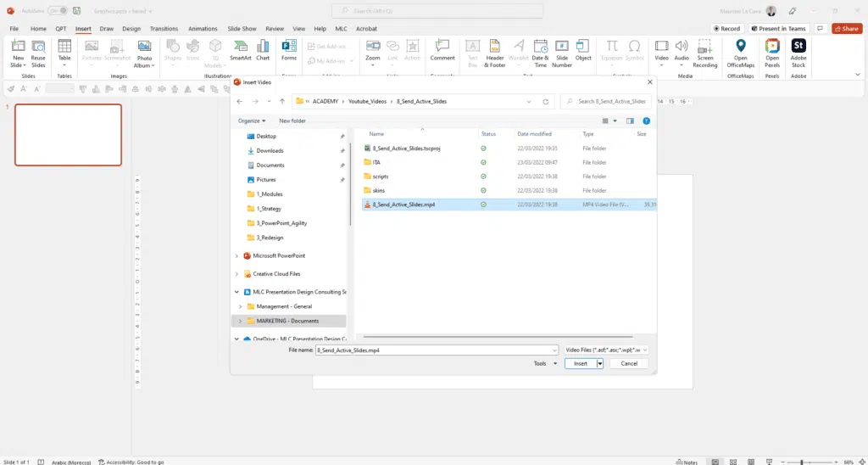The height and width of the screenshot is (465, 868).
Task: Toggle the preview pane in file dialog
Action: [630, 120]
